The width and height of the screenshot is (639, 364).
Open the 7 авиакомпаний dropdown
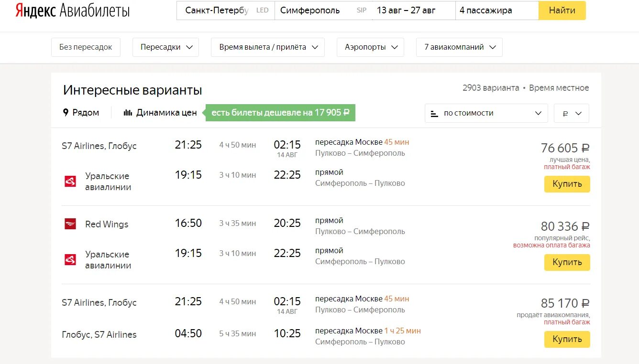click(459, 47)
